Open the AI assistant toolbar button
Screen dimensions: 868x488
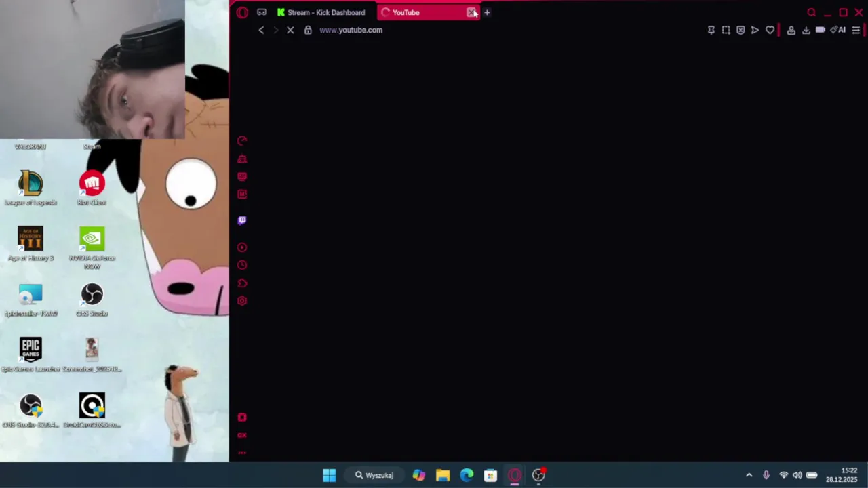838,30
